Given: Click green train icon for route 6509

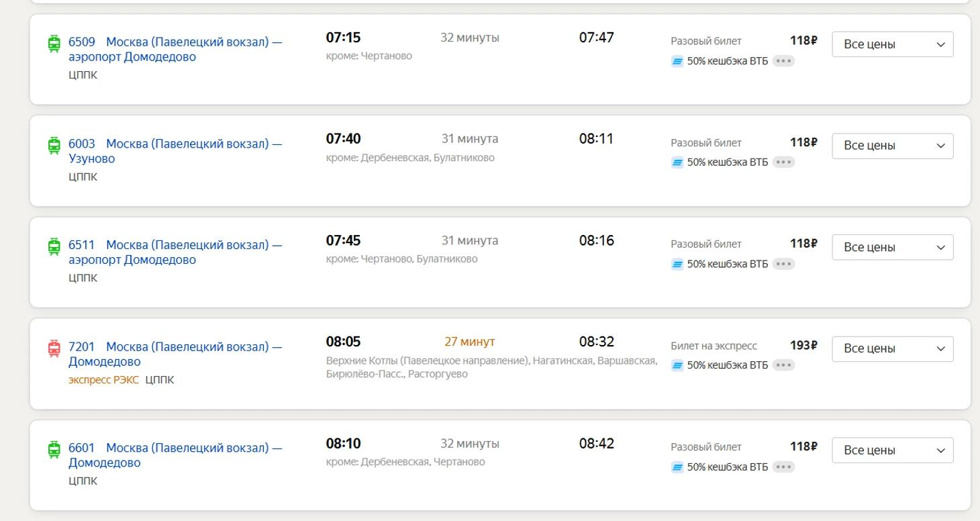Looking at the screenshot, I should pyautogui.click(x=54, y=44).
